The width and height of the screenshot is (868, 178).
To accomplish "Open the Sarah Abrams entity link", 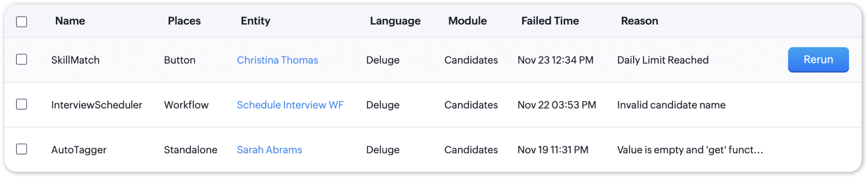I will pyautogui.click(x=269, y=150).
